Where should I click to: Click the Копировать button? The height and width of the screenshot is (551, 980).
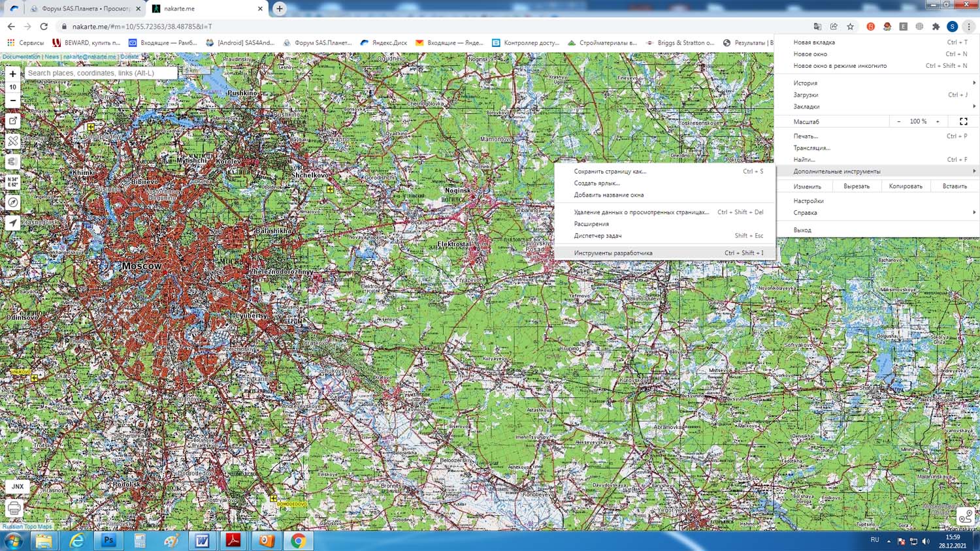(906, 187)
